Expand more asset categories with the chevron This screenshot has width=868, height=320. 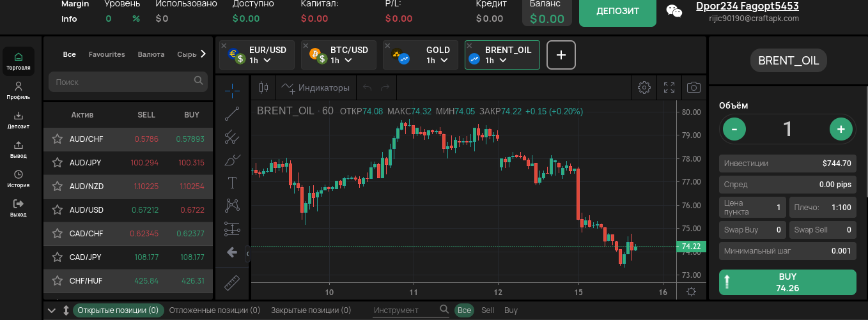tap(203, 54)
